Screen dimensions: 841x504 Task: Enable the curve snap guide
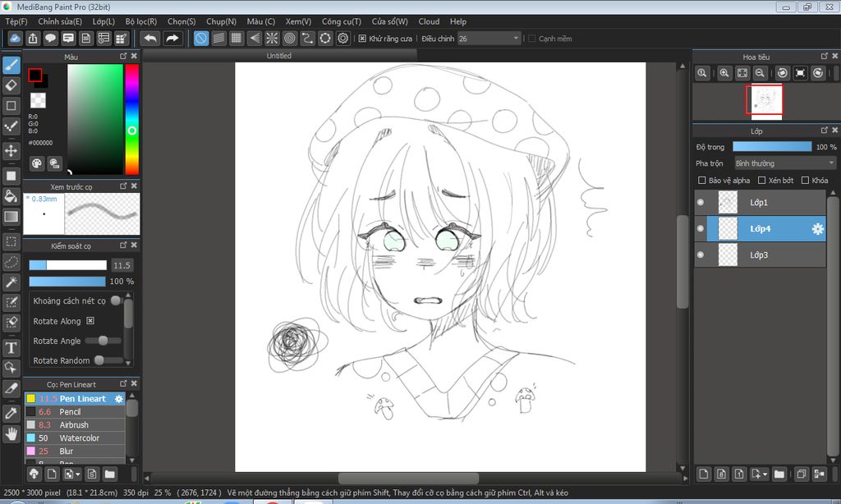(x=307, y=39)
